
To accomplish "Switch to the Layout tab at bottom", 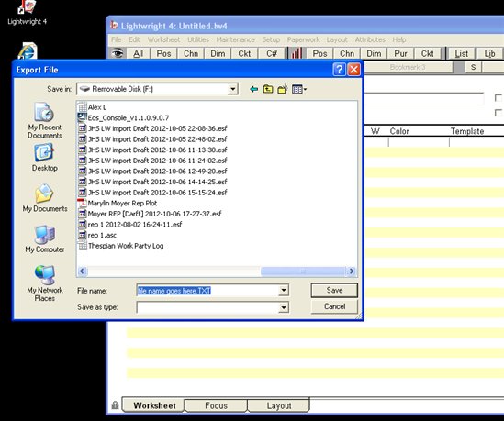I will coord(279,405).
